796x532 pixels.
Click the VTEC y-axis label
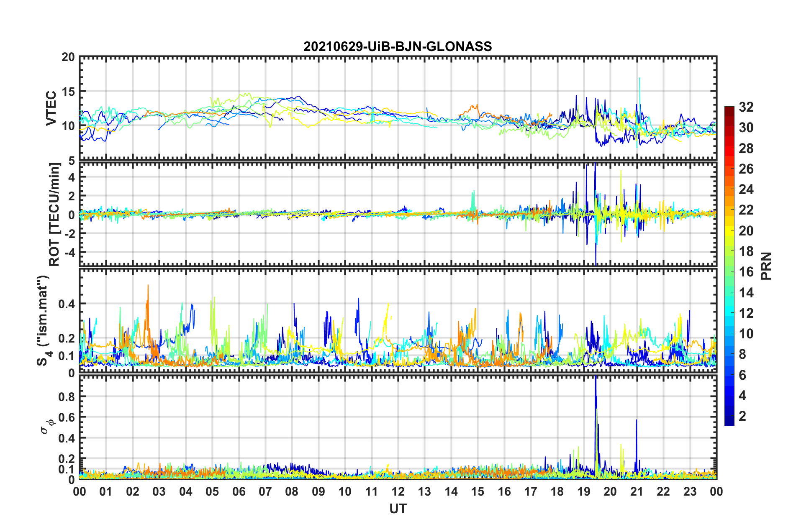(51, 108)
